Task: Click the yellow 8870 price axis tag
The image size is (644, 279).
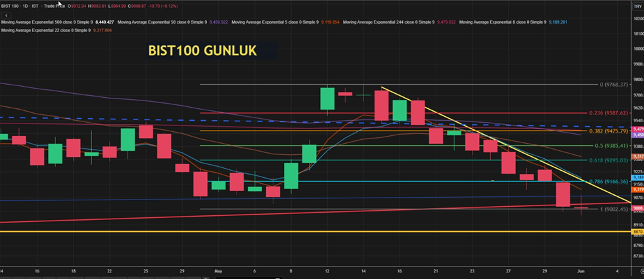Action: point(637,232)
